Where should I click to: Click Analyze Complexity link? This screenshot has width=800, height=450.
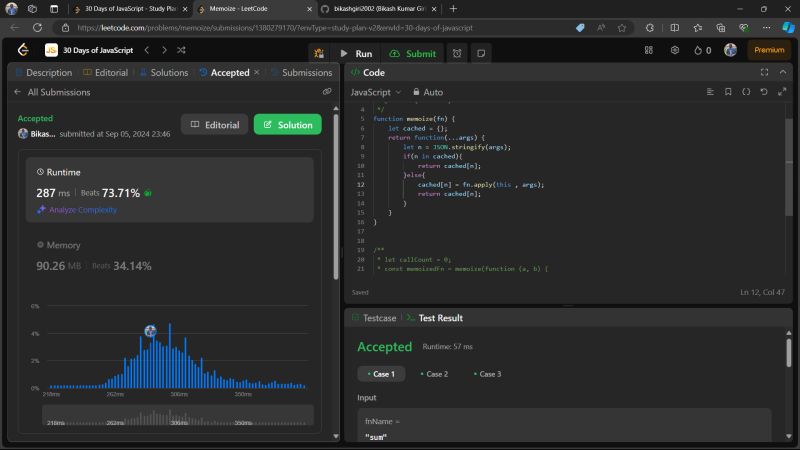(x=77, y=210)
